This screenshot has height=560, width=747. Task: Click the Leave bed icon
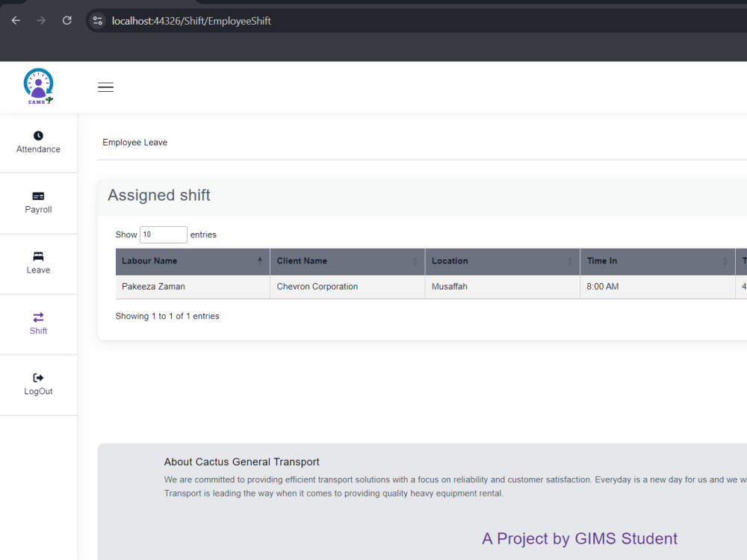click(x=38, y=256)
